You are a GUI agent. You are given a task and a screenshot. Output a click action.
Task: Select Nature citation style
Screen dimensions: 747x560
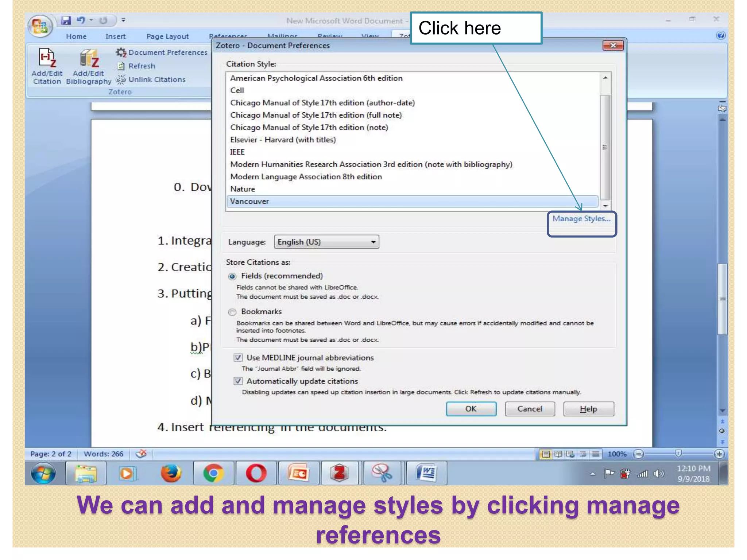point(413,189)
